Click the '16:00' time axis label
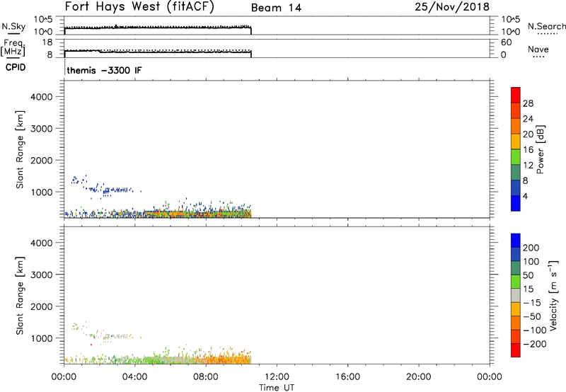The width and height of the screenshot is (566, 392). [x=347, y=377]
